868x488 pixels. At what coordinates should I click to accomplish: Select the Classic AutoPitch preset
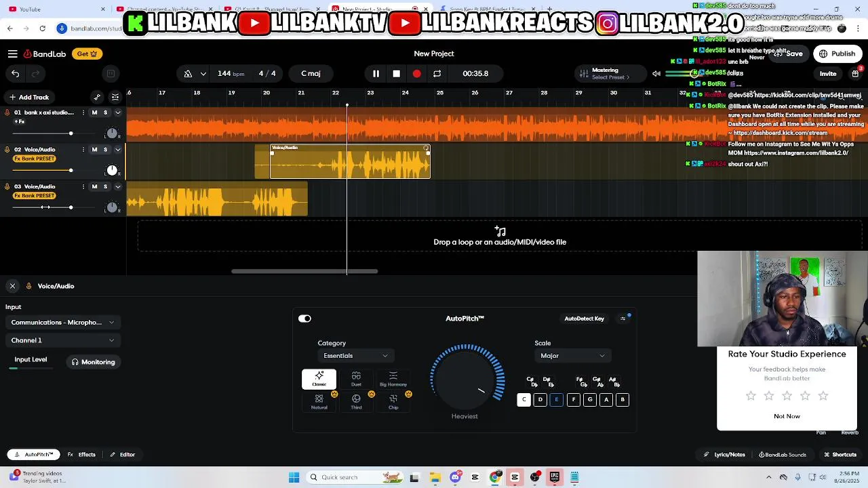click(319, 380)
